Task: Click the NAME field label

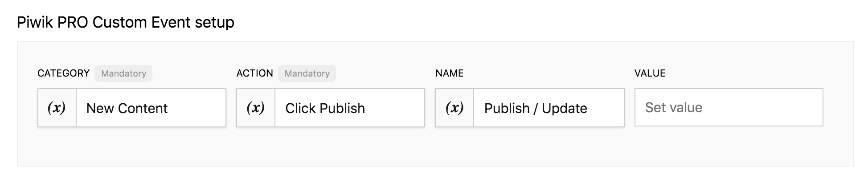Action: click(449, 73)
